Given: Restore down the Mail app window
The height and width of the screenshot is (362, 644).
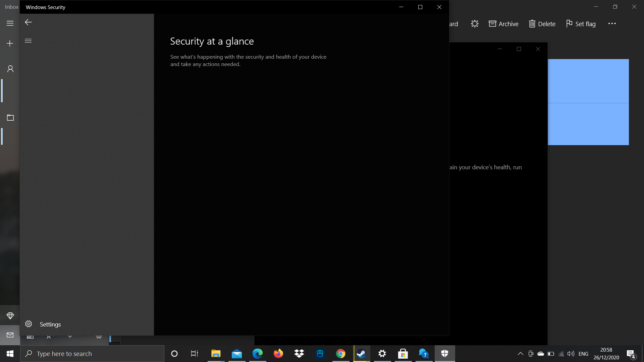Looking at the screenshot, I should pyautogui.click(x=615, y=7).
